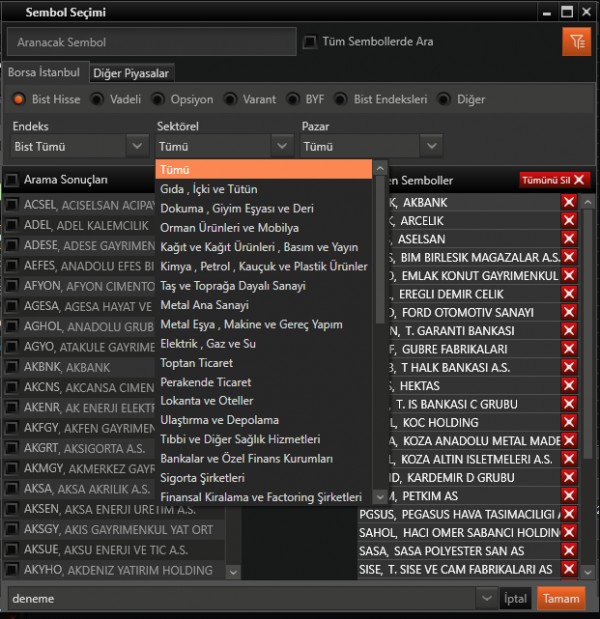Image resolution: width=600 pixels, height=619 pixels.
Task: Click search results scroll-down arrow
Action: [x=233, y=572]
